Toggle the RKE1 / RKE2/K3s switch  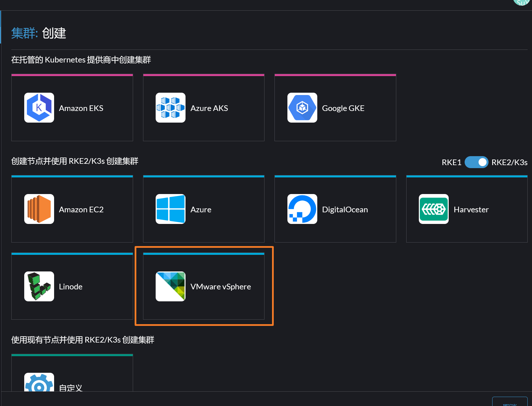[x=476, y=162]
